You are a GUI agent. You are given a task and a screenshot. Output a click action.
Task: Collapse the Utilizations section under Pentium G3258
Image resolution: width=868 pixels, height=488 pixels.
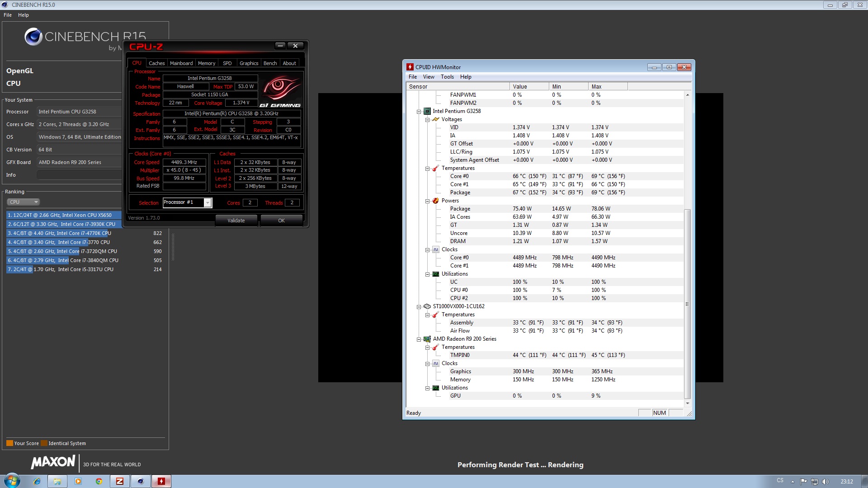[x=427, y=274]
